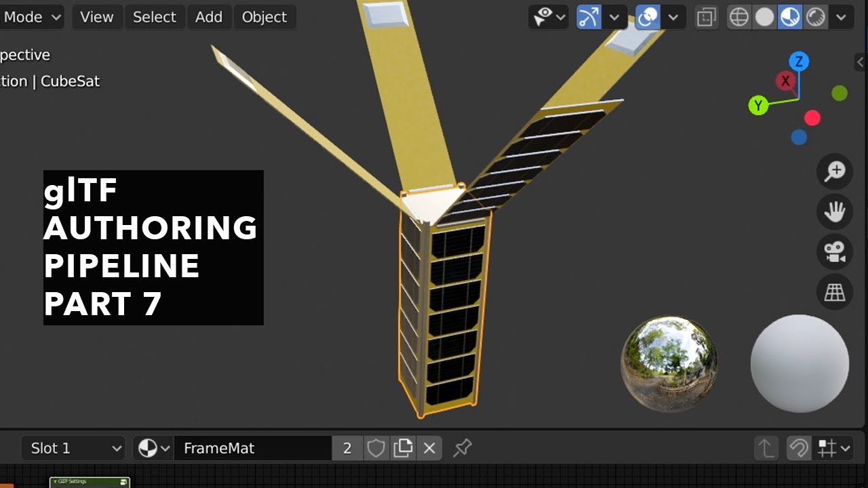The image size is (868, 488).
Task: Switch to rendered viewport shading
Action: tap(815, 17)
